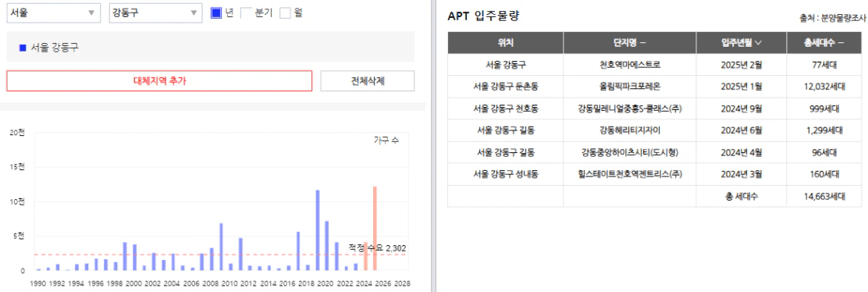Click the 총 세대수 total label
This screenshot has height=292, width=868.
(x=742, y=196)
